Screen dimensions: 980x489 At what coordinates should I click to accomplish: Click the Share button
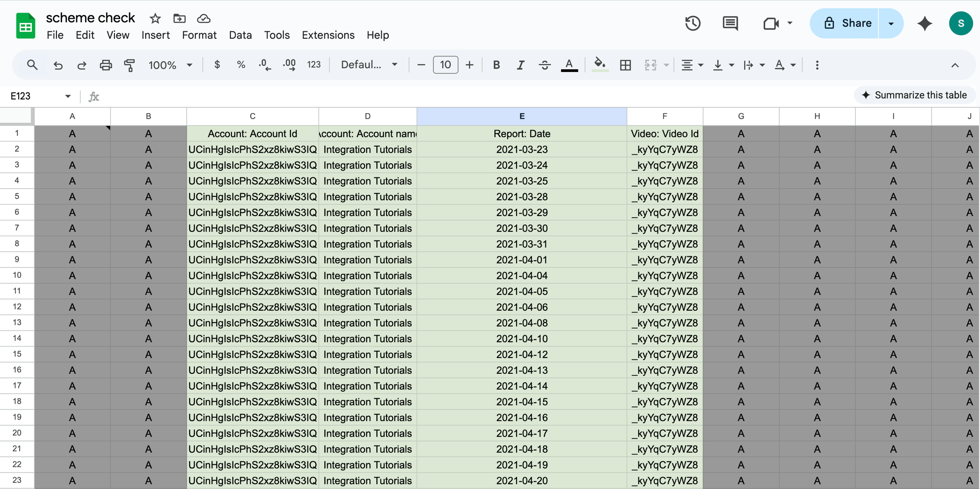(x=844, y=23)
